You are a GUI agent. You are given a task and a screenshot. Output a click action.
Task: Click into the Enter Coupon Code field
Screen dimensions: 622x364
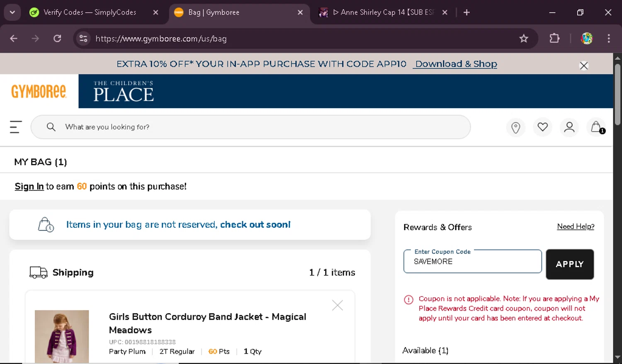[473, 261]
